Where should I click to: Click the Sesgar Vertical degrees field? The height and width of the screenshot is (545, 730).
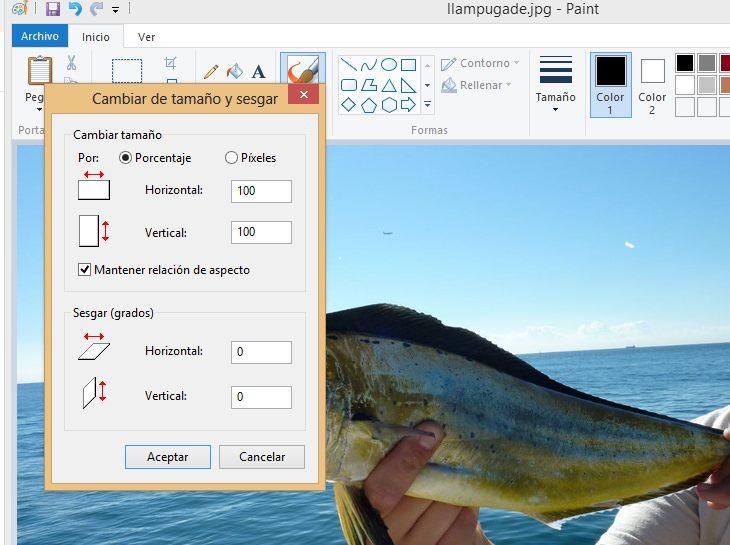pos(261,397)
